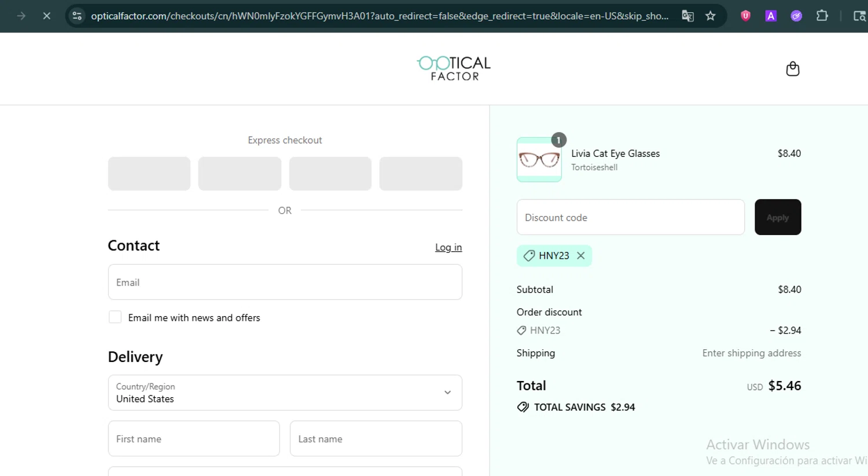The height and width of the screenshot is (476, 868).
Task: Open the round purple extension icon
Action: pyautogui.click(x=796, y=16)
